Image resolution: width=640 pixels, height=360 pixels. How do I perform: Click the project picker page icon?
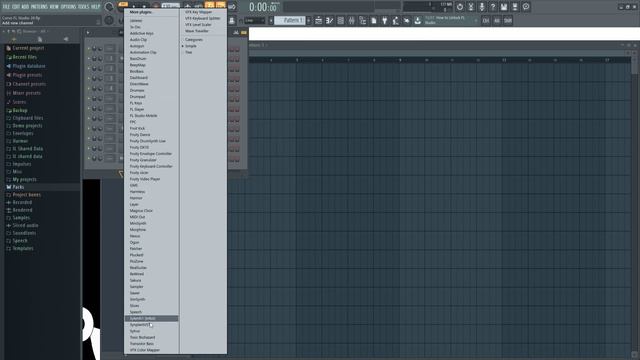[x=374, y=20]
